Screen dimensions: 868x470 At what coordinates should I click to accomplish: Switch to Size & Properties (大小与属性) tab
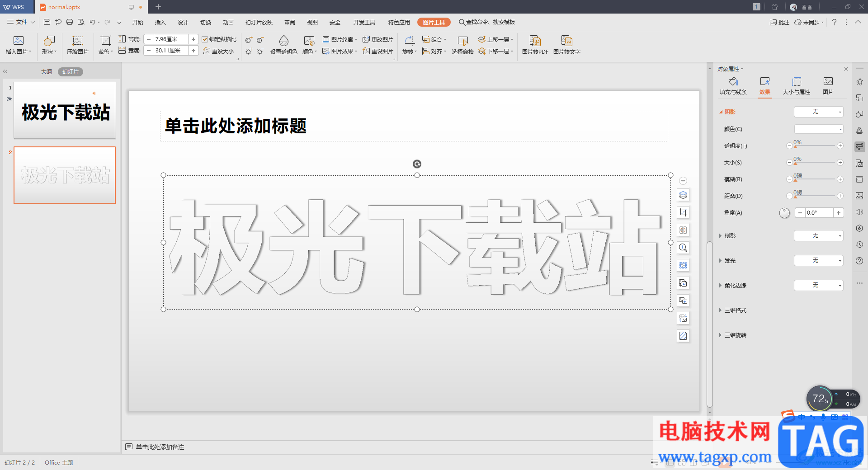click(x=797, y=86)
